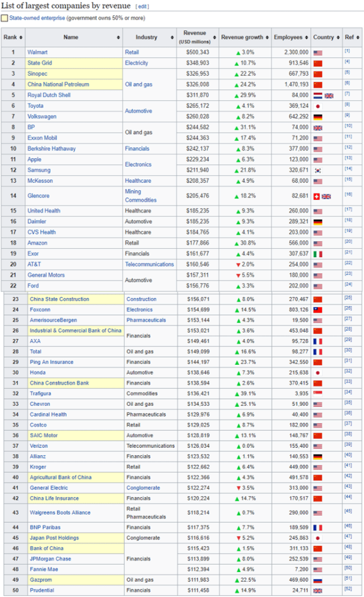Open the Berkshire Hathaway link
Image resolution: width=364 pixels, height=597 pixels.
[51, 149]
